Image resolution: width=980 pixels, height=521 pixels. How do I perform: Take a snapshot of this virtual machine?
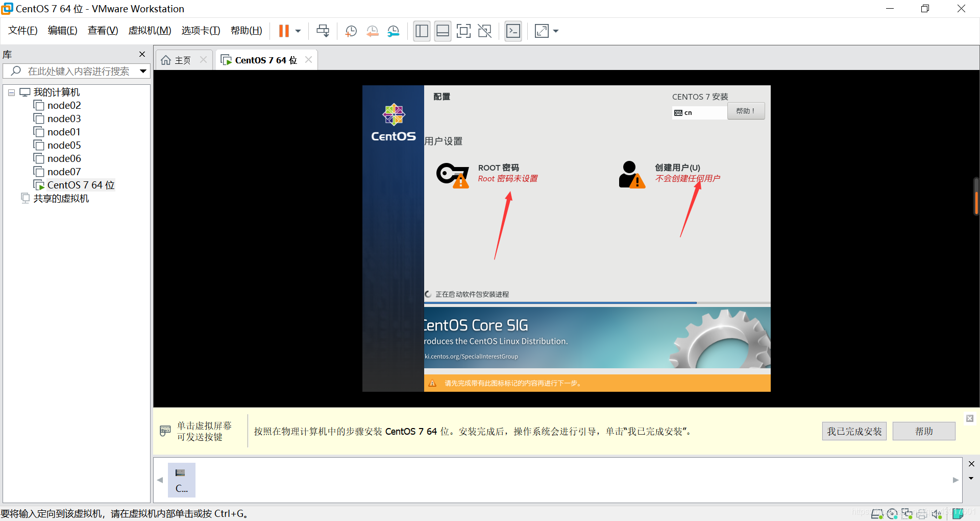351,31
